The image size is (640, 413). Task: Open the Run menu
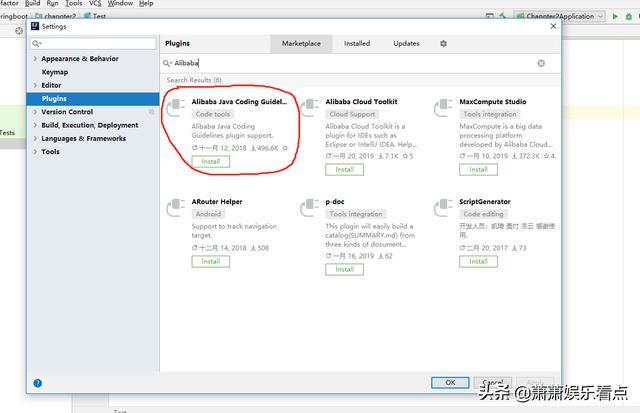(52, 3)
